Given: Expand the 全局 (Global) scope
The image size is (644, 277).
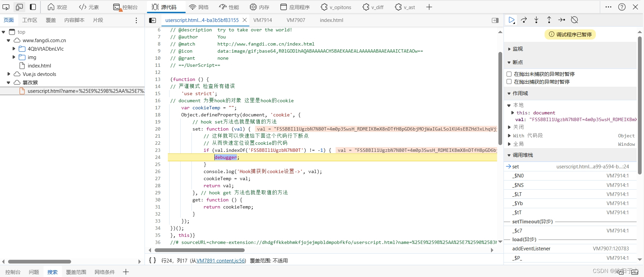Looking at the screenshot, I should click(509, 144).
